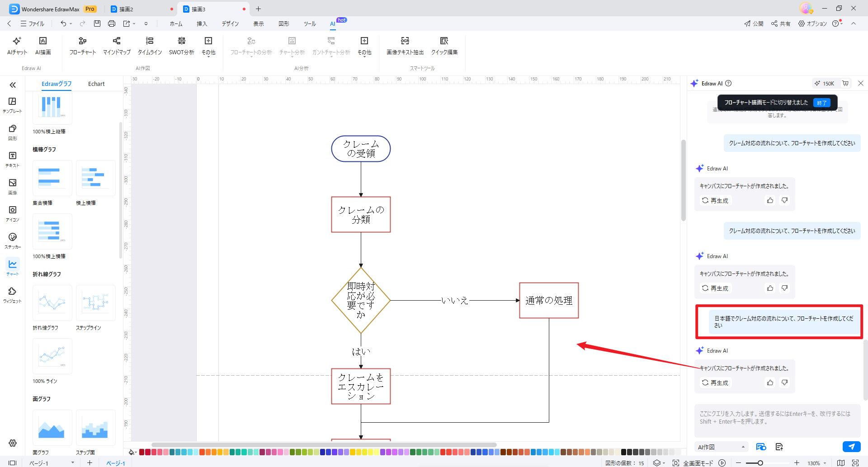The image size is (868, 467).
Task: Open the デザイン ribbon tab
Action: [x=230, y=24]
